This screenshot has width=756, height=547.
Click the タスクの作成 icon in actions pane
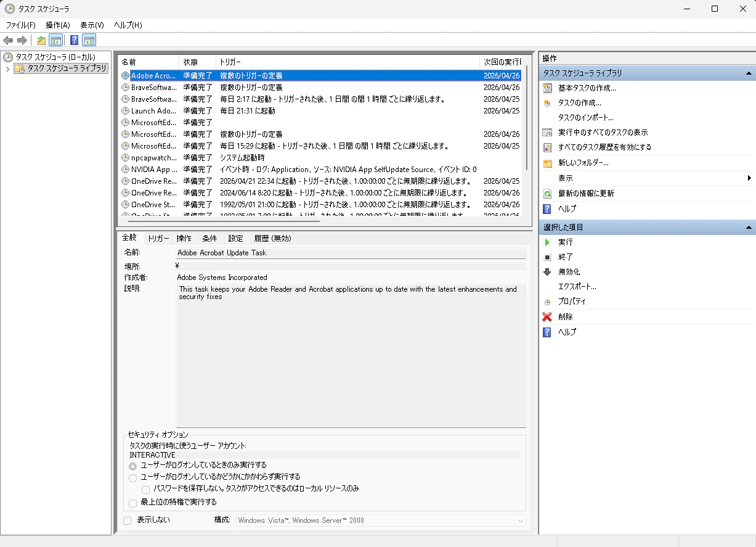tap(547, 103)
